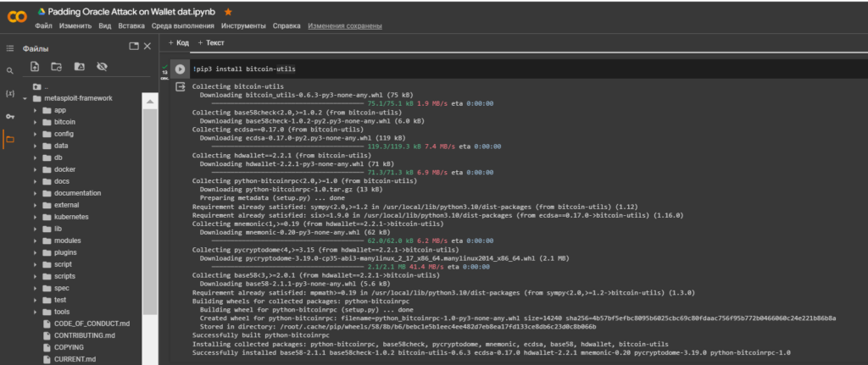Viewport: 868px width, 365px height.
Task: Open the secrets key sidebar icon
Action: pyautogui.click(x=10, y=116)
